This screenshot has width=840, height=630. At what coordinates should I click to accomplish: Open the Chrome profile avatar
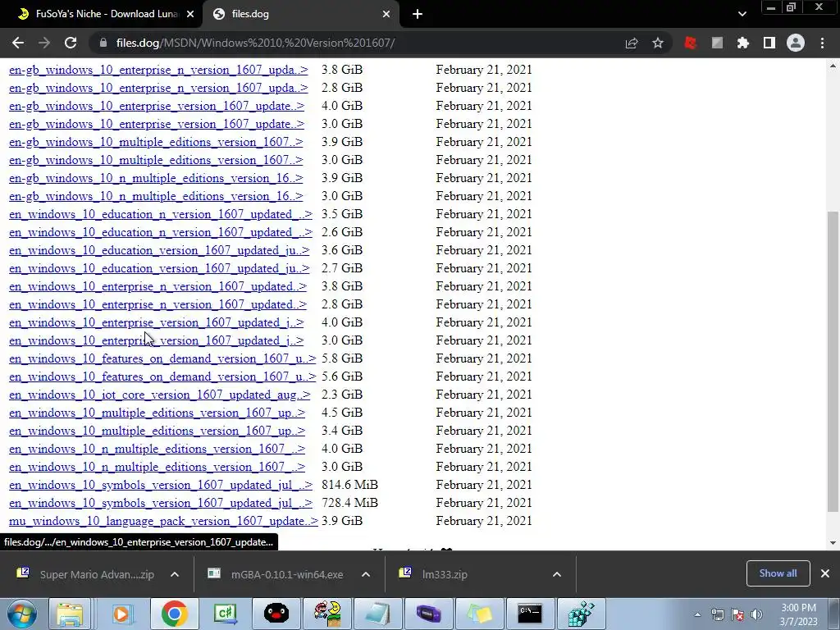[796, 43]
